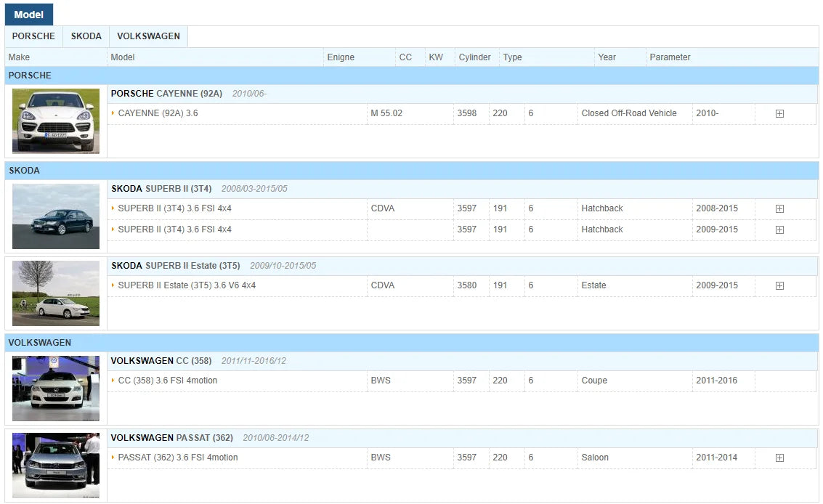Open SUPERB II Estate (3T5) 3.6 V6 4x4 link
This screenshot has height=504, width=823.
tap(187, 285)
